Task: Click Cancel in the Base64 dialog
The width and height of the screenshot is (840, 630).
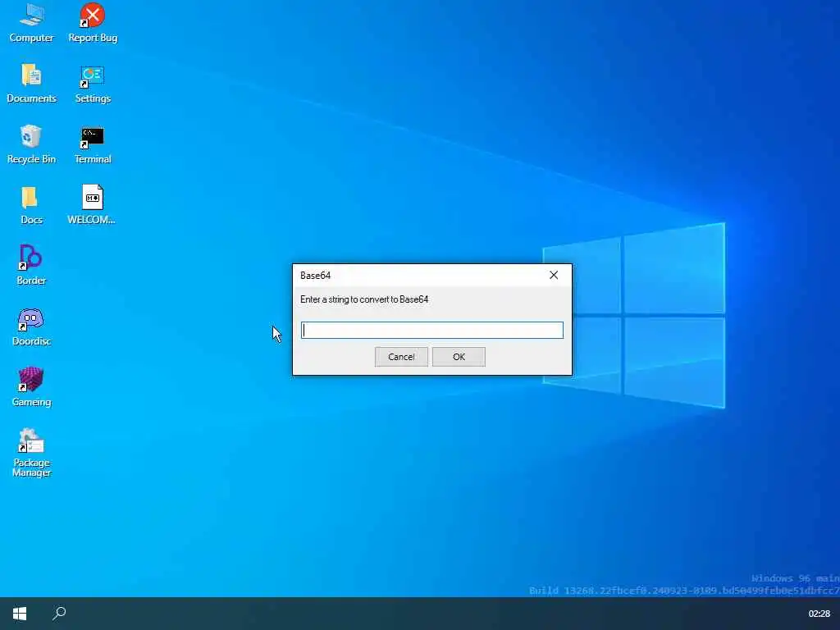Action: click(x=401, y=357)
